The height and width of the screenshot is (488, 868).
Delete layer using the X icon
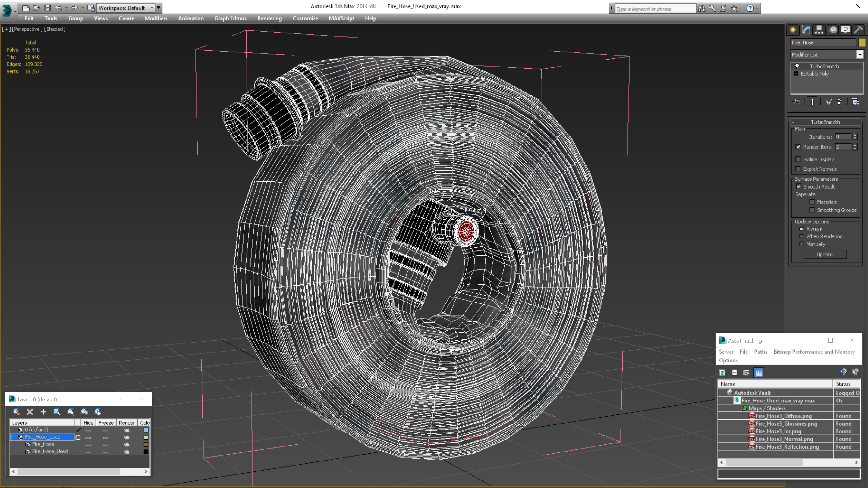pos(30,411)
